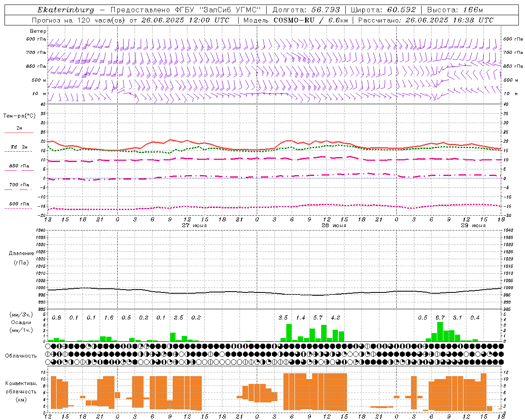Click precipitation value 5.7
The width and height of the screenshot is (525, 420).
click(x=318, y=318)
